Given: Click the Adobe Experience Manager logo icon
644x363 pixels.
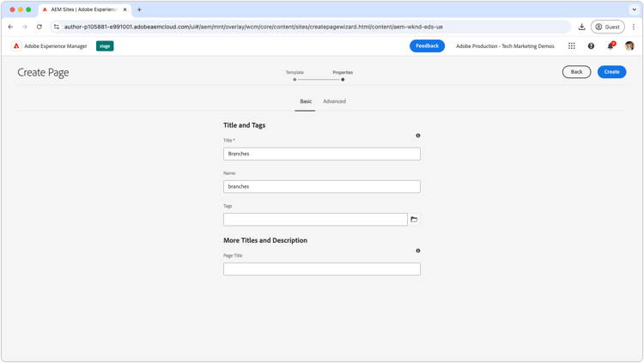Looking at the screenshot, I should click(x=16, y=46).
